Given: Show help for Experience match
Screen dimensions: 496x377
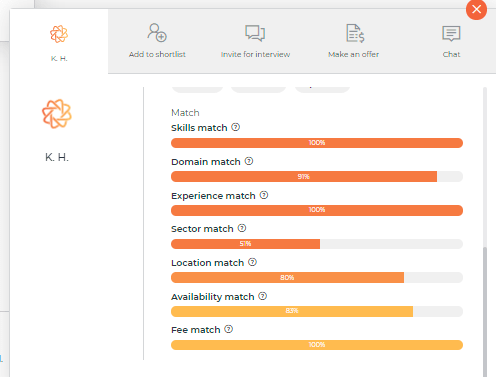Looking at the screenshot, I should point(264,195).
